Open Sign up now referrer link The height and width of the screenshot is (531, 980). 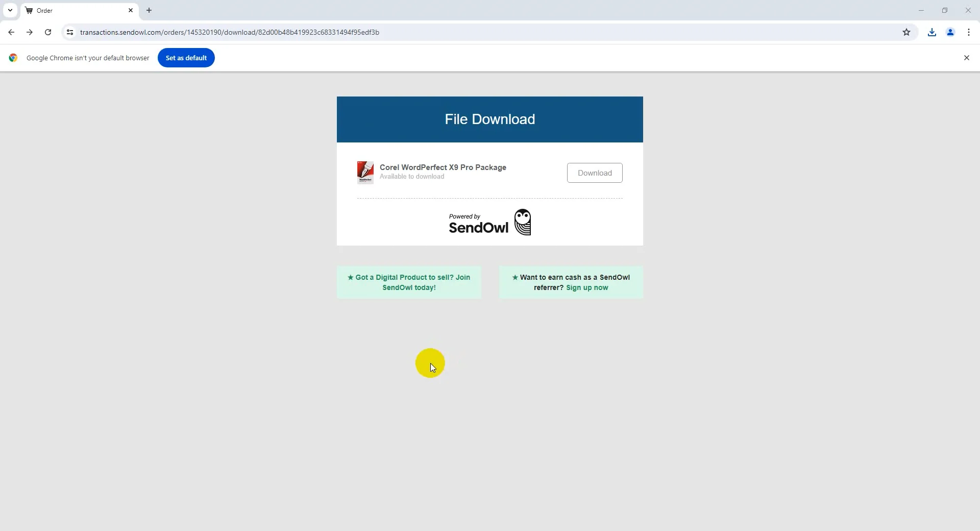(587, 287)
